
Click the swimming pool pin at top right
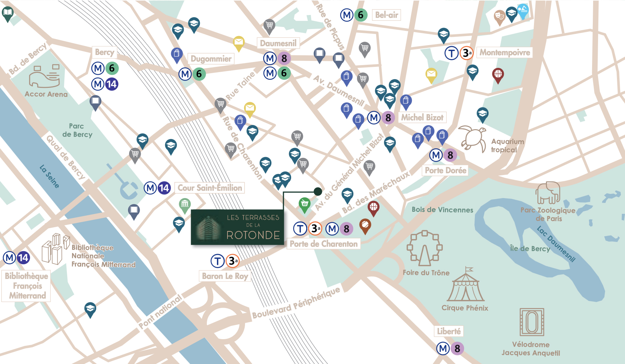pyautogui.click(x=522, y=11)
